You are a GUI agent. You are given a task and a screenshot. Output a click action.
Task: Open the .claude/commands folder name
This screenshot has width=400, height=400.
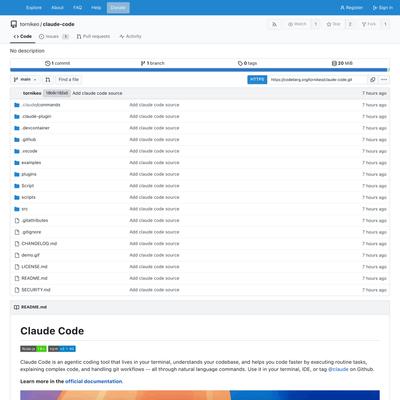point(41,105)
